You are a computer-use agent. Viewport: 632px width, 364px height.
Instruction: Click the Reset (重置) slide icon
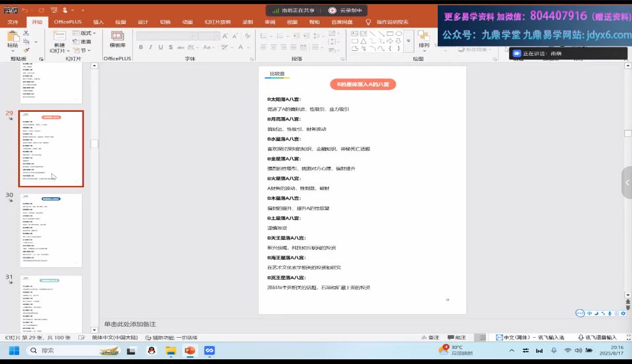click(82, 42)
